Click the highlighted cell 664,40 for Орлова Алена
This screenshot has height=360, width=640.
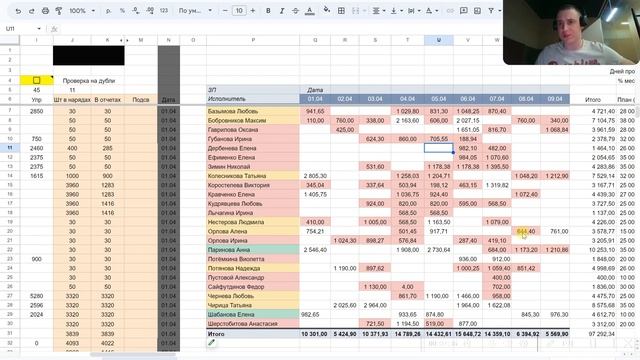[x=526, y=231]
